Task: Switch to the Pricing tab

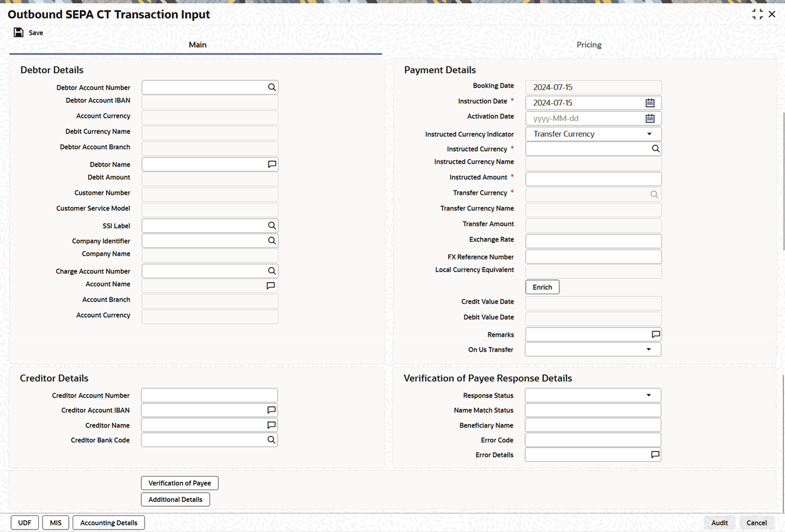Action: (x=589, y=45)
